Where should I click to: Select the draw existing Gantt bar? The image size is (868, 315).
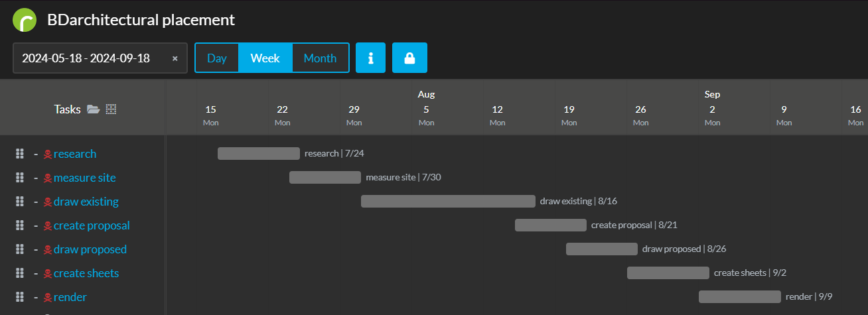(448, 202)
